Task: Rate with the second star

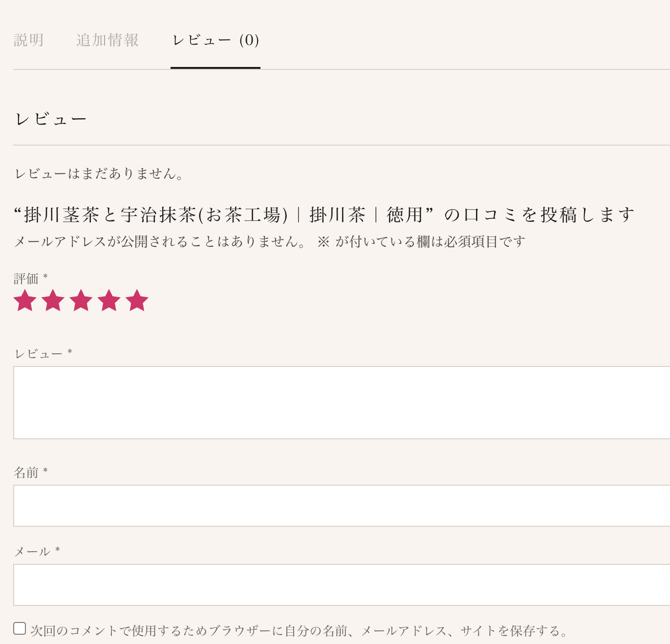Action: [x=53, y=300]
